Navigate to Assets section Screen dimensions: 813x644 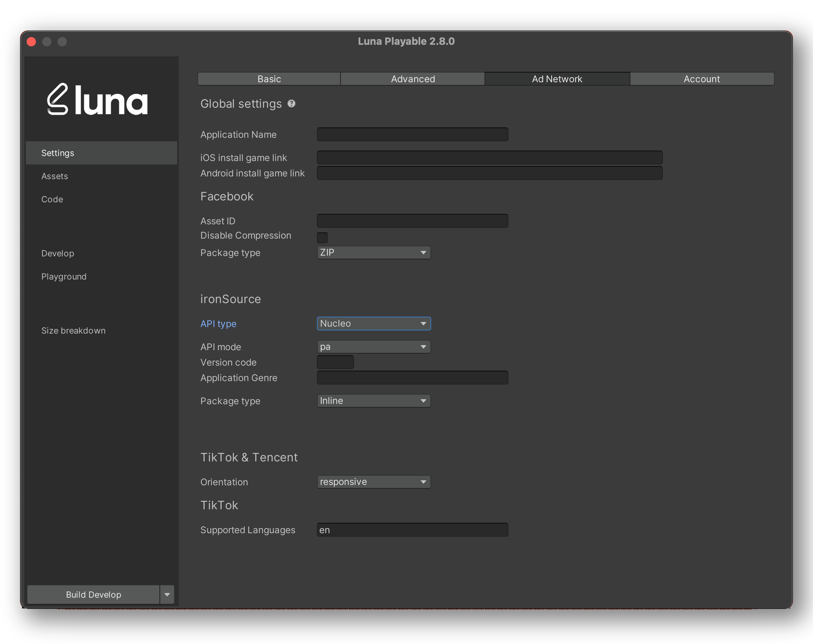click(x=56, y=176)
